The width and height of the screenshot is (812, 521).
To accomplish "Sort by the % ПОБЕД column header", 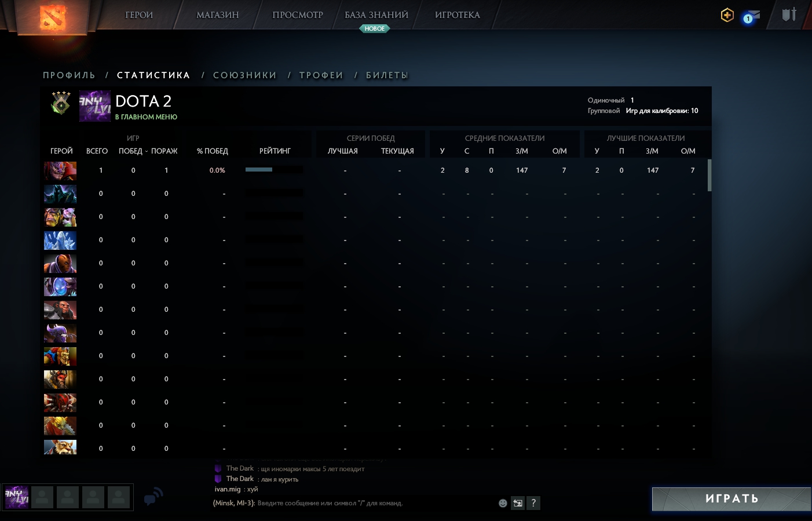I will tap(213, 151).
